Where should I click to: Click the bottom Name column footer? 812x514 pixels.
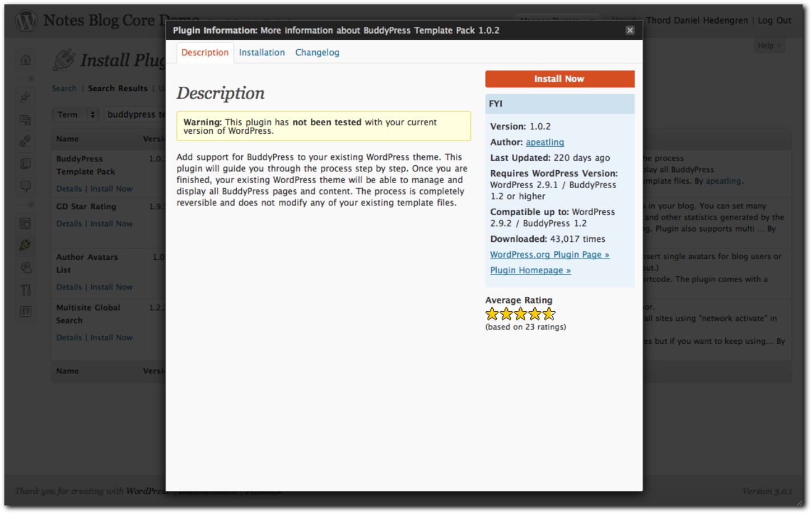[x=67, y=371]
